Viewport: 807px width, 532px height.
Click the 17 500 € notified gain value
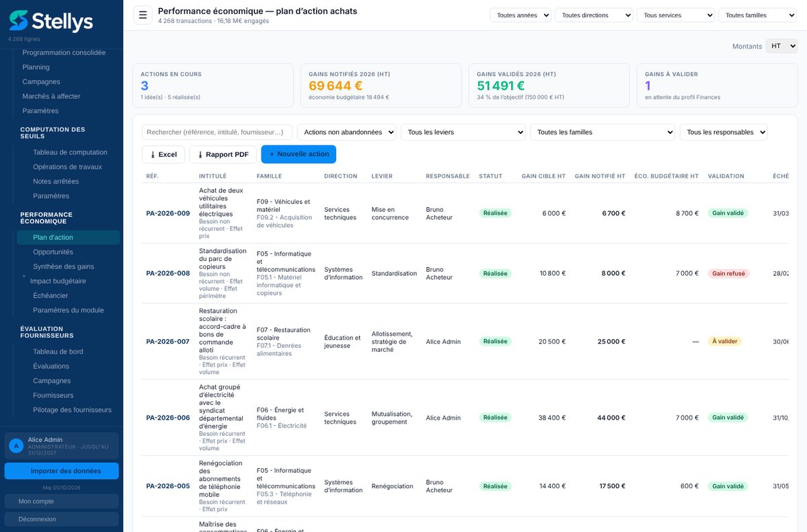[613, 486]
